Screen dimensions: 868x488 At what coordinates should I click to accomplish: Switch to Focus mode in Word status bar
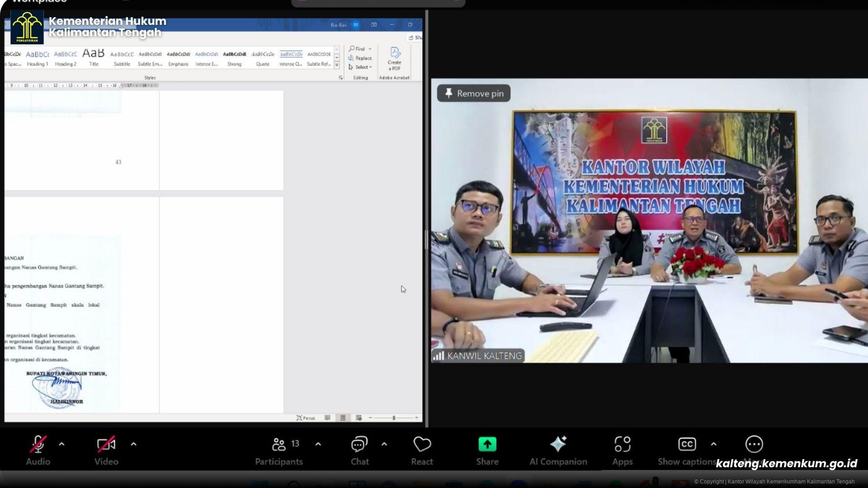pyautogui.click(x=306, y=418)
